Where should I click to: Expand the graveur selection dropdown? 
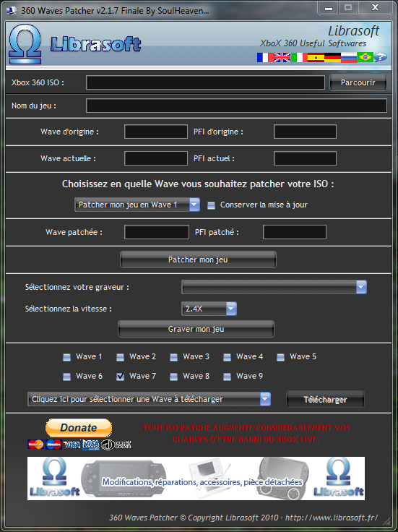coord(274,287)
